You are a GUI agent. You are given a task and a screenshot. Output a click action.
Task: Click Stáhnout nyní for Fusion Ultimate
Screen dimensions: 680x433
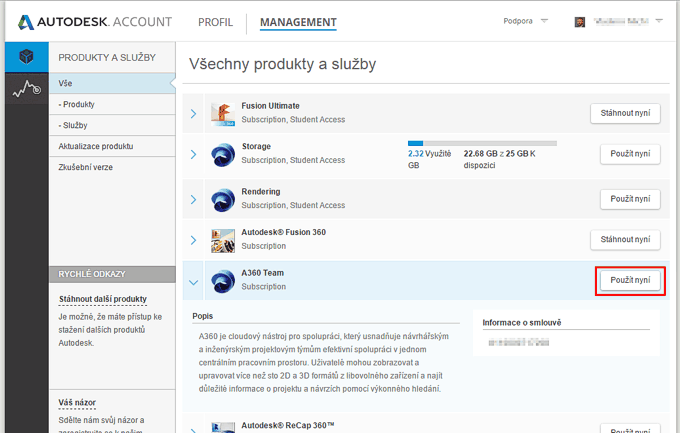(x=625, y=113)
